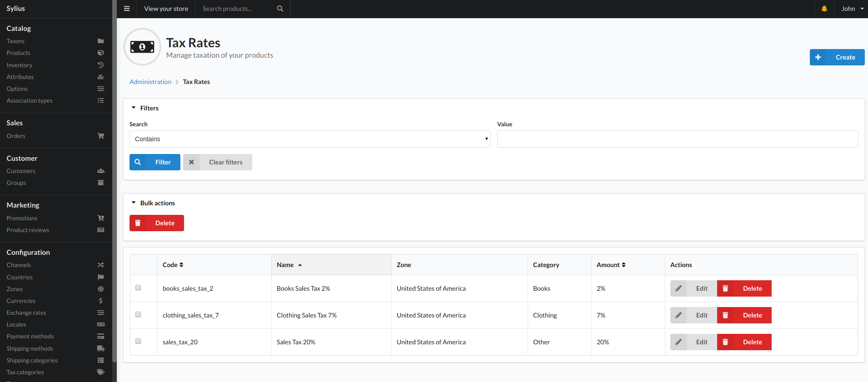Open the John user dropdown menu

coord(852,9)
